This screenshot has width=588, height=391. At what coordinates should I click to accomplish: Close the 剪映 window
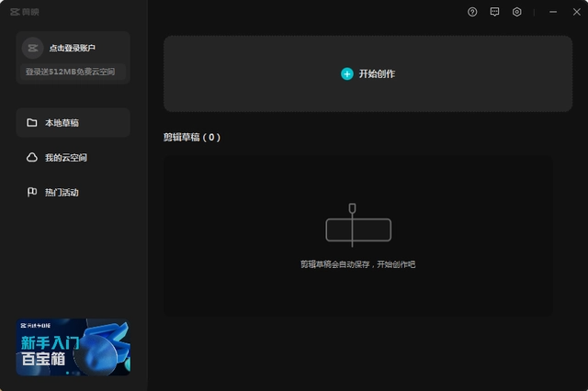575,12
